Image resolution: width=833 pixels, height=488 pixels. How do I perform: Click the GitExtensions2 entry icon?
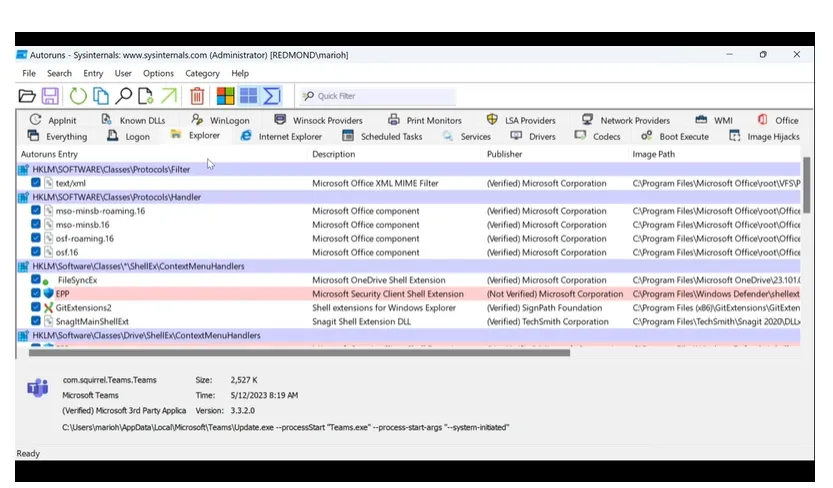click(x=49, y=307)
